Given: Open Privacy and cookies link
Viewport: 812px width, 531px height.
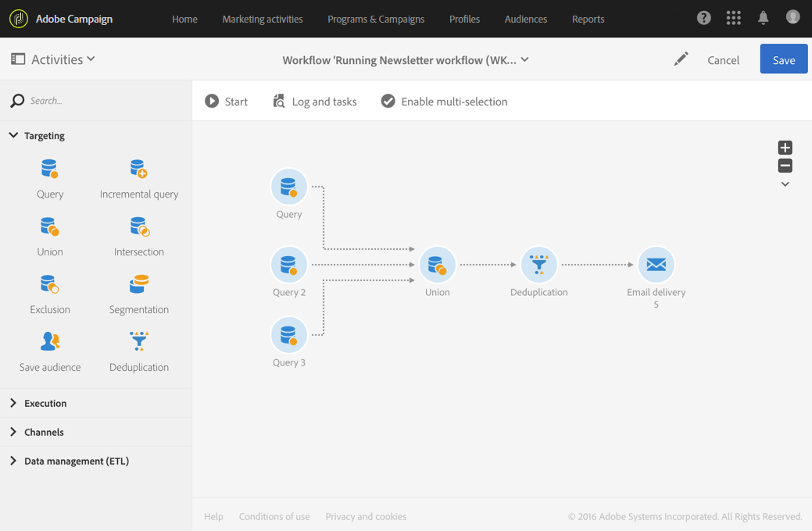Looking at the screenshot, I should pos(366,516).
